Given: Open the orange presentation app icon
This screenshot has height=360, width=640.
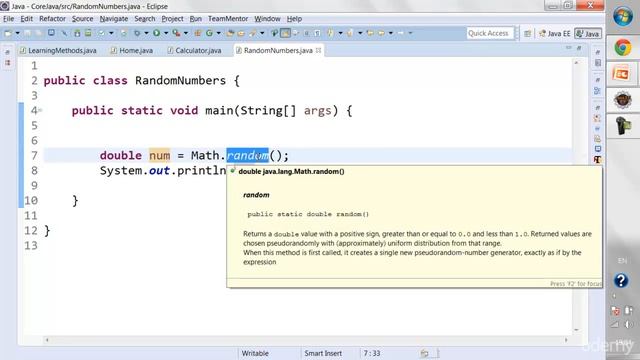Looking at the screenshot, I should 622,74.
